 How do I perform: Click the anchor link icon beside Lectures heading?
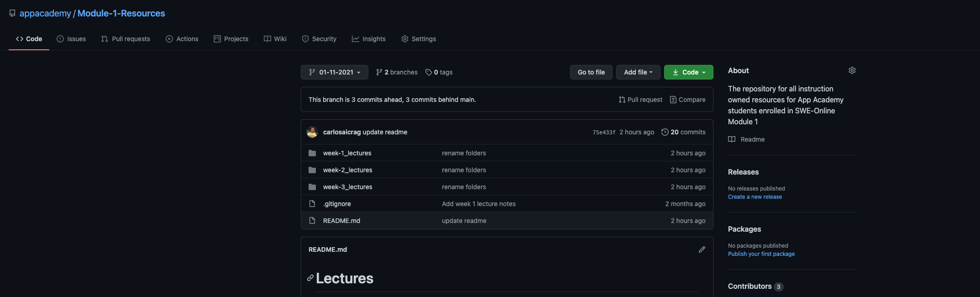click(x=310, y=278)
